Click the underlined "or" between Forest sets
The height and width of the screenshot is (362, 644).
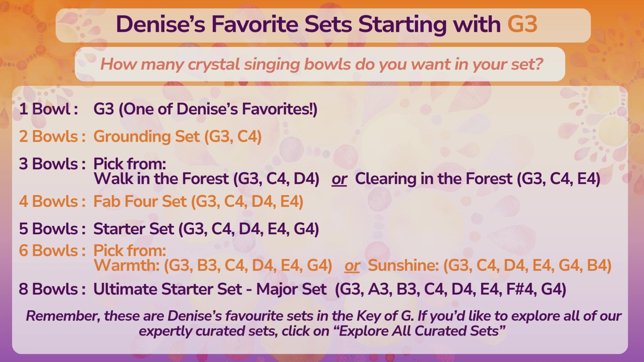tap(339, 179)
